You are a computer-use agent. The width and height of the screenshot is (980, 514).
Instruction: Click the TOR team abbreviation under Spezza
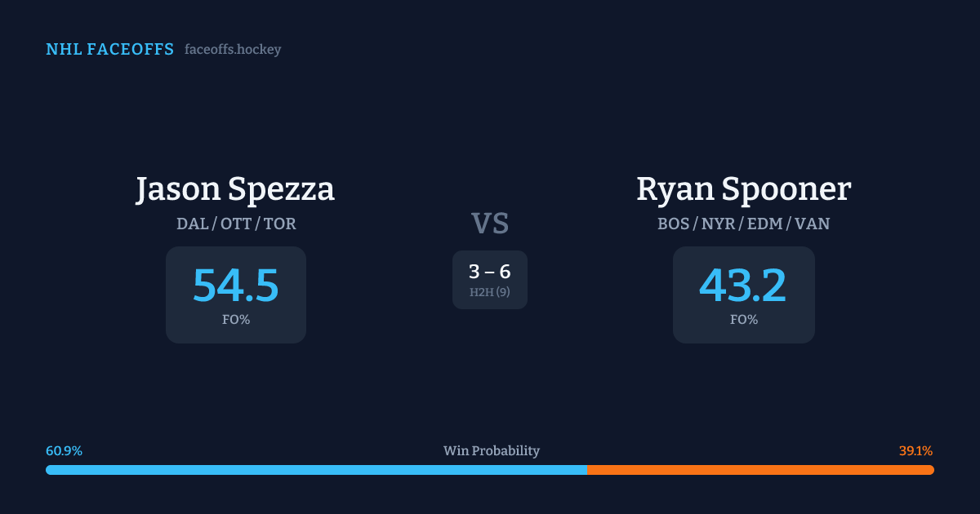(278, 224)
